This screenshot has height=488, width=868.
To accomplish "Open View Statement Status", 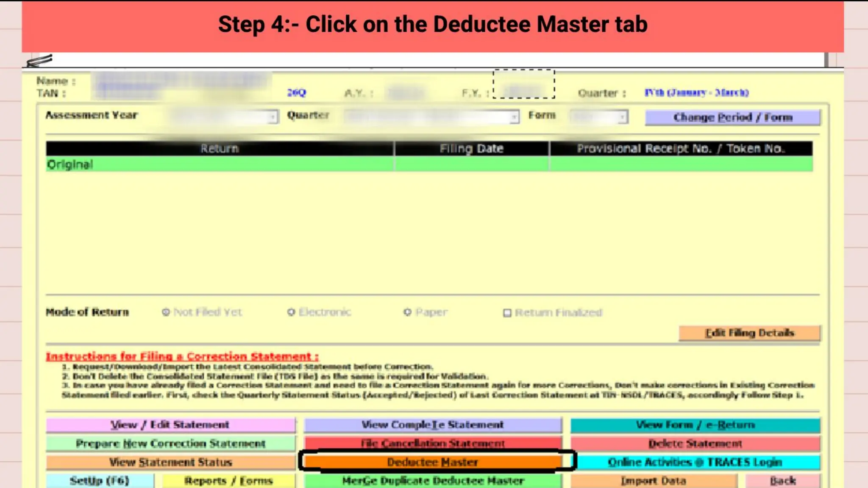I will [x=170, y=462].
